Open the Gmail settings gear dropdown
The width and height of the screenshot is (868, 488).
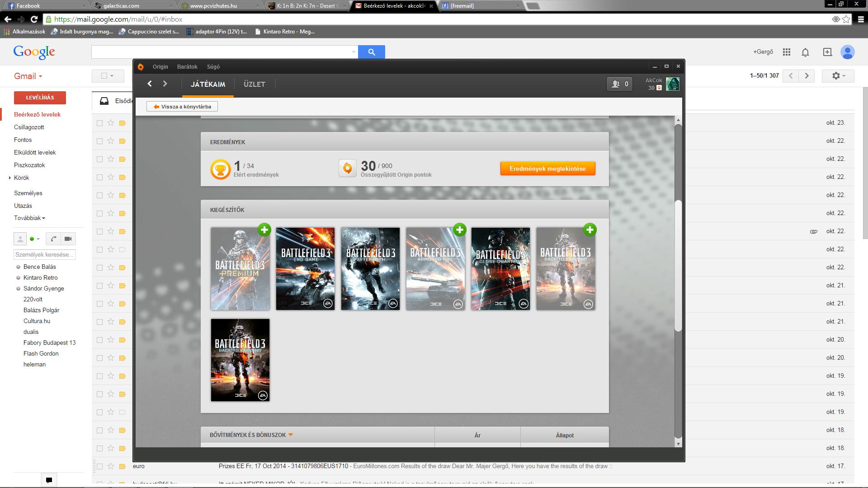pos(838,76)
